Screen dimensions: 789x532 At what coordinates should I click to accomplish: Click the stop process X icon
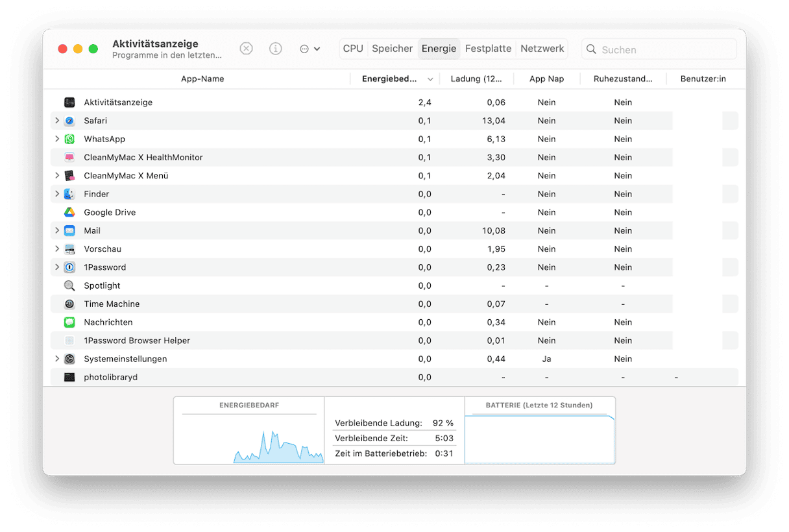[246, 49]
